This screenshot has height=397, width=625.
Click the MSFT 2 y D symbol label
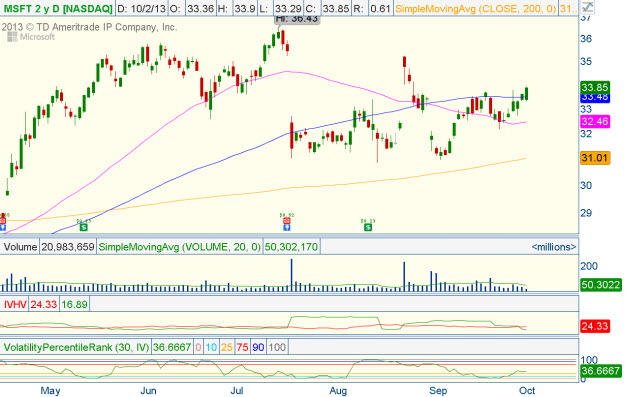click(58, 8)
